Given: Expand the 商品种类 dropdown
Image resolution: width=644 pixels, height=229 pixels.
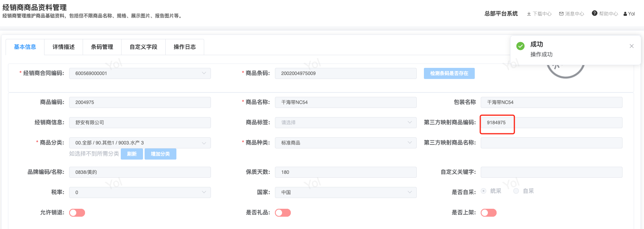Looking at the screenshot, I should coord(410,142).
